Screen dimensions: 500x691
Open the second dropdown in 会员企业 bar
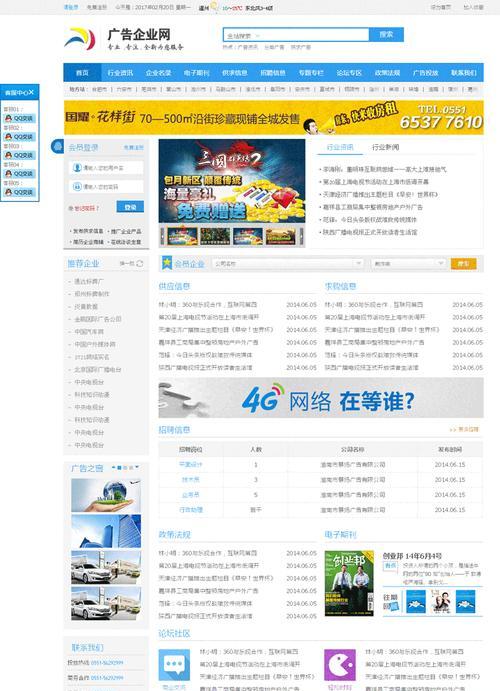tap(408, 264)
